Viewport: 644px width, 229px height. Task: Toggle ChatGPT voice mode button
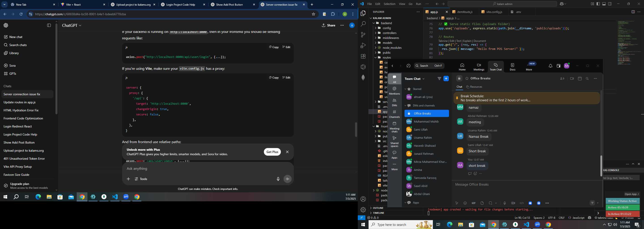[288, 179]
